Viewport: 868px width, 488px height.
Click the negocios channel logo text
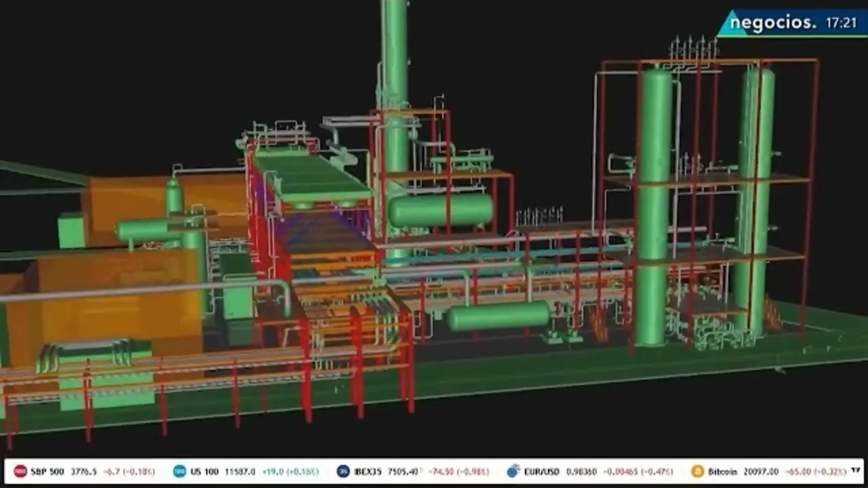coord(773,22)
